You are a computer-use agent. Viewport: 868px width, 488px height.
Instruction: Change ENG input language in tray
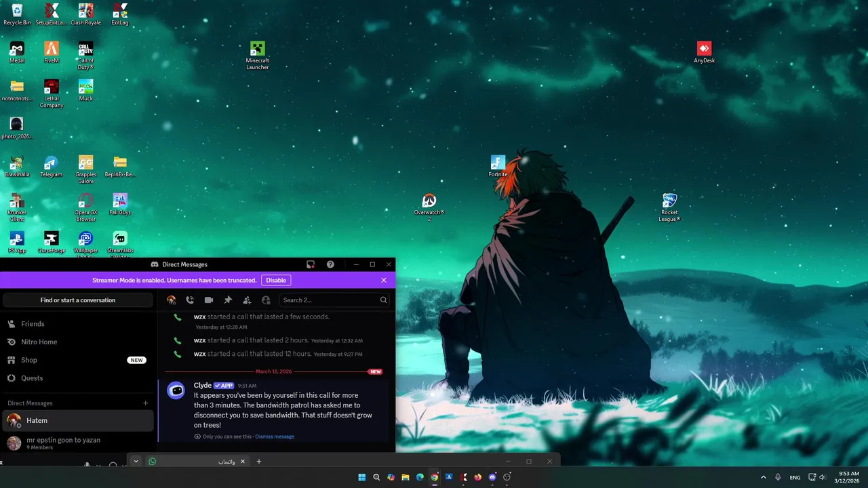tap(795, 477)
